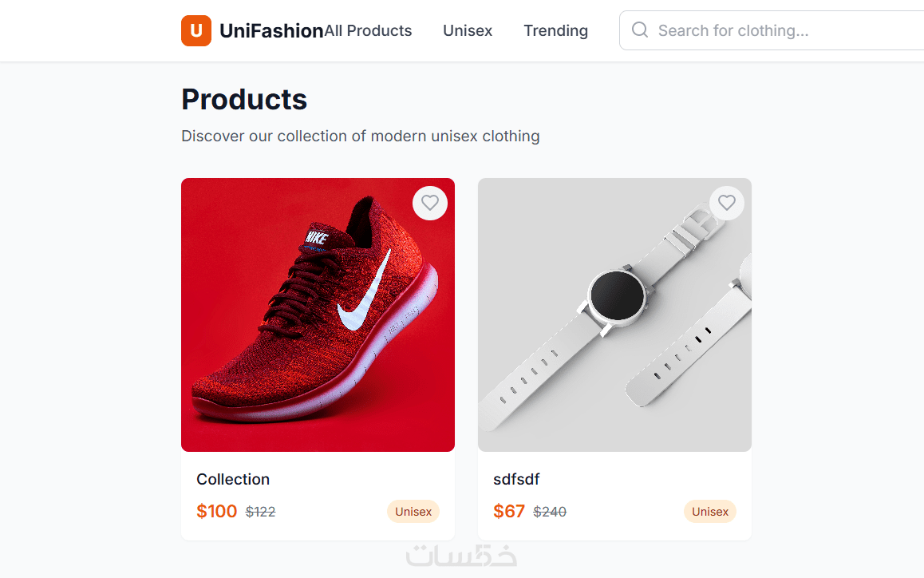Click the UniFashion brand name

coord(270,31)
